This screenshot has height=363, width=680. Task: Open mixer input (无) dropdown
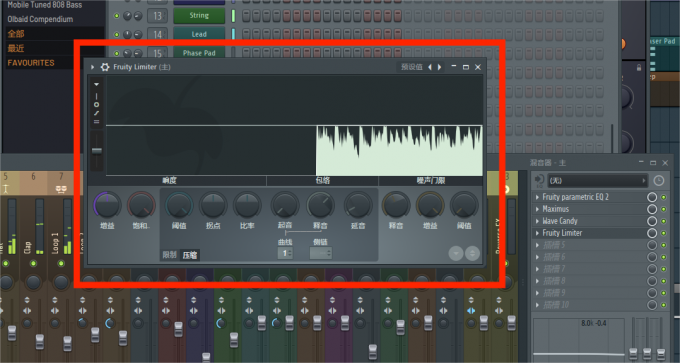click(x=597, y=181)
